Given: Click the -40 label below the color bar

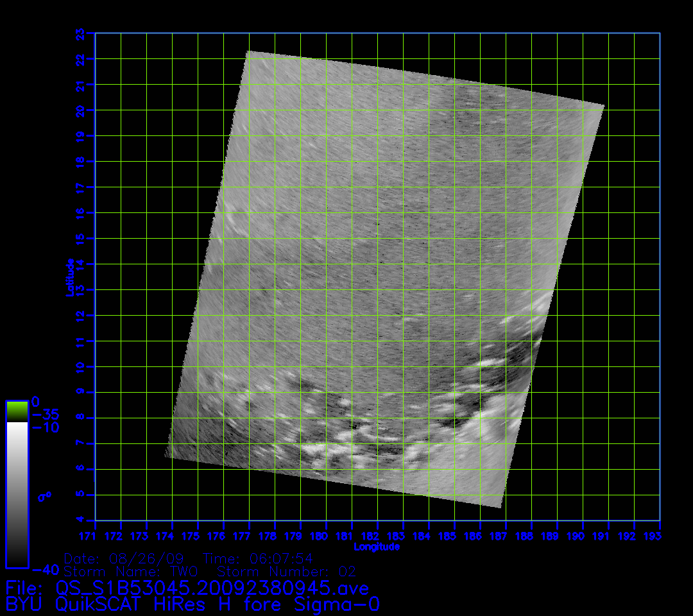Looking at the screenshot, I should coord(46,569).
